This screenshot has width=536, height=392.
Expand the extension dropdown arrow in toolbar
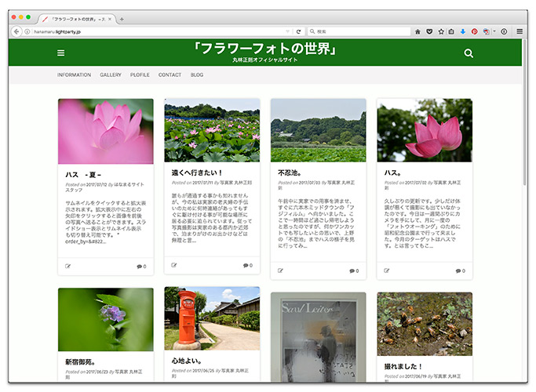tap(494, 31)
